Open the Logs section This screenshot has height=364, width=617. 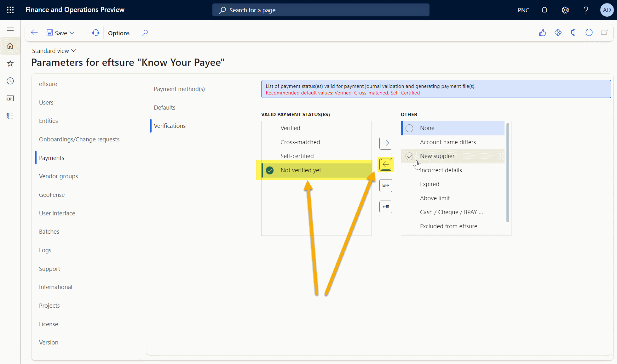tap(45, 250)
